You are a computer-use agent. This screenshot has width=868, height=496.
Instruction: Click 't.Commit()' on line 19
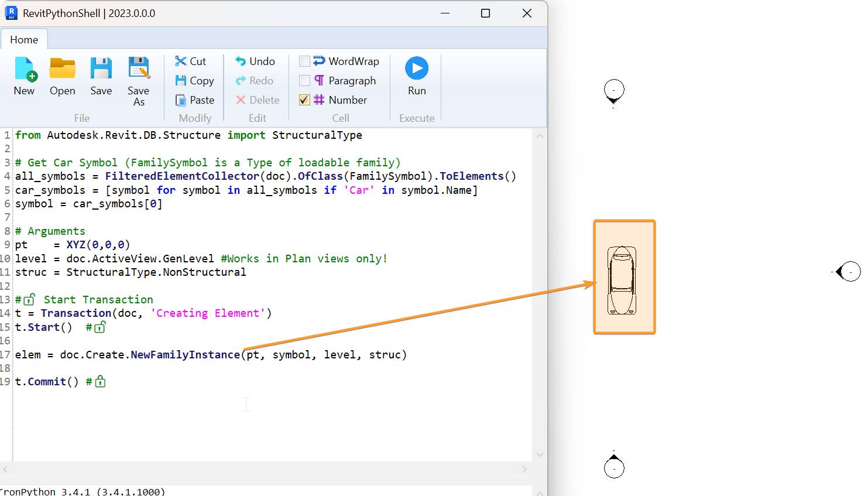pos(47,382)
